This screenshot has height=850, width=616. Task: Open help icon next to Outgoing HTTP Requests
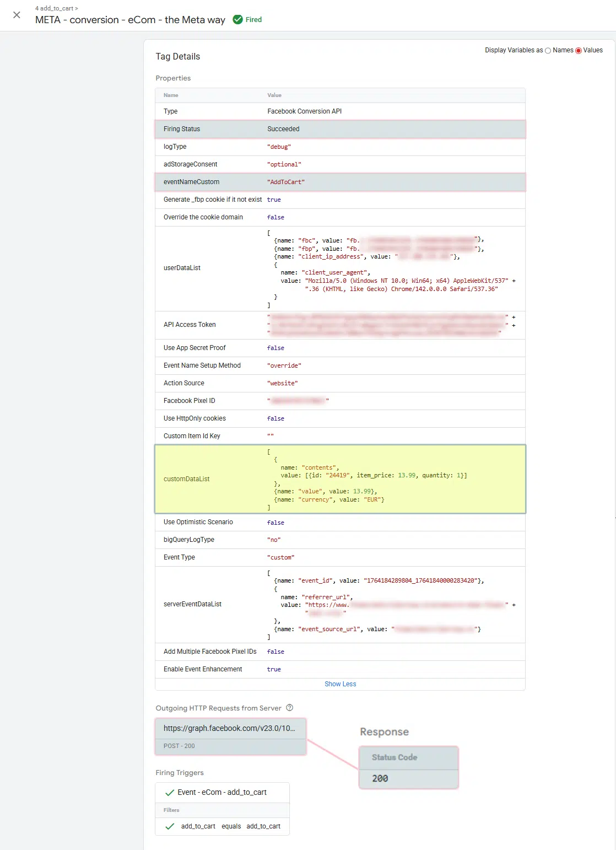289,708
